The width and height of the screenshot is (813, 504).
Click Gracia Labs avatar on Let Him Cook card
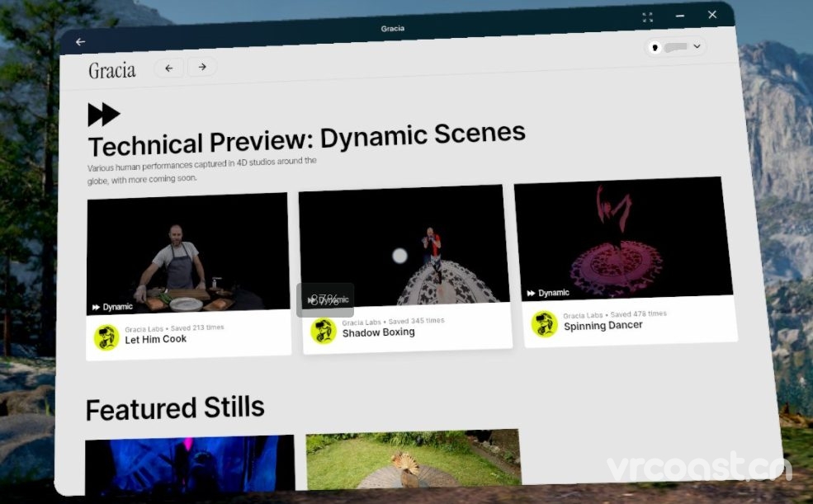click(106, 337)
